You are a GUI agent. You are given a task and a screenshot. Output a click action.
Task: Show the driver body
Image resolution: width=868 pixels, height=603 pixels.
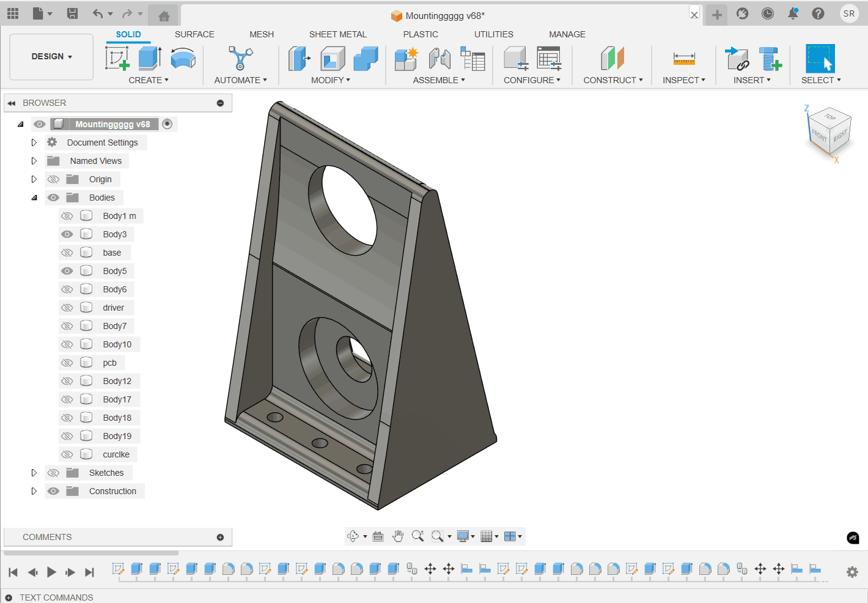[67, 308]
